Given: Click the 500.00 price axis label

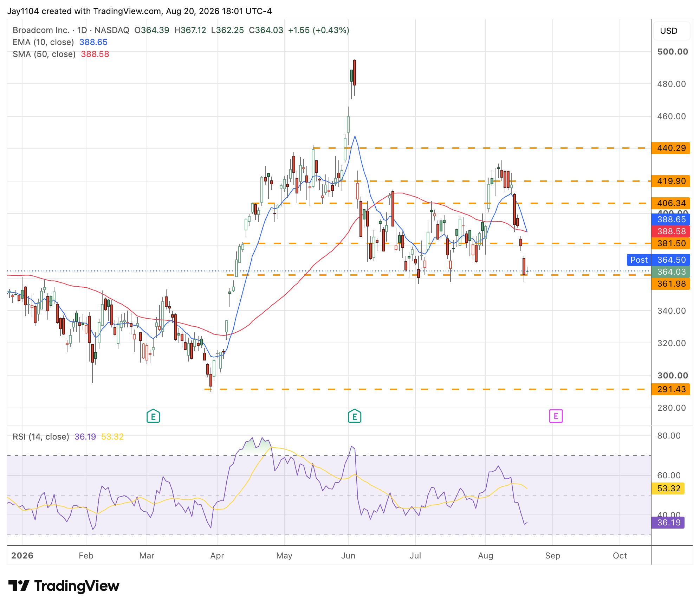Looking at the screenshot, I should click(673, 52).
